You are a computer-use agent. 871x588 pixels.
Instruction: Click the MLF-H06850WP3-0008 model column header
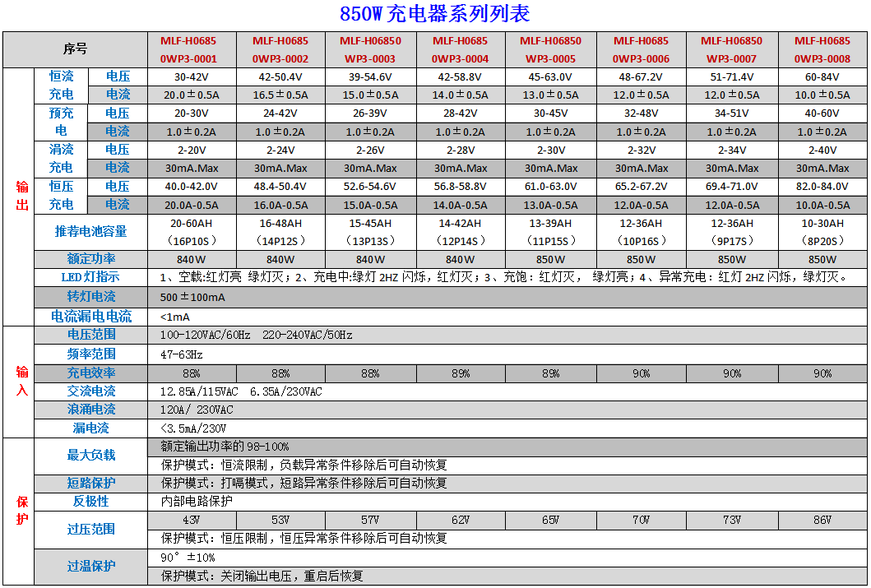(x=822, y=49)
